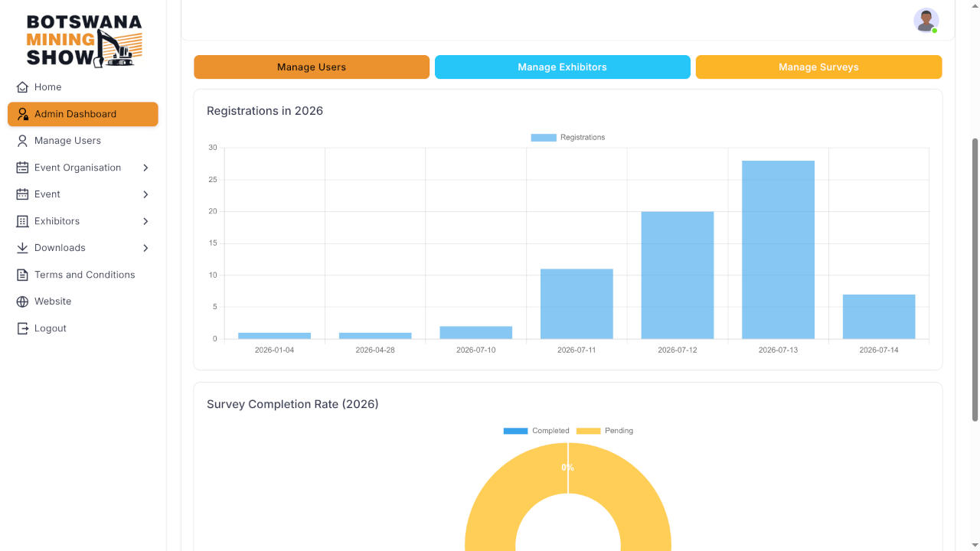Click the Home house icon
The height and width of the screenshot is (551, 980).
point(22,87)
